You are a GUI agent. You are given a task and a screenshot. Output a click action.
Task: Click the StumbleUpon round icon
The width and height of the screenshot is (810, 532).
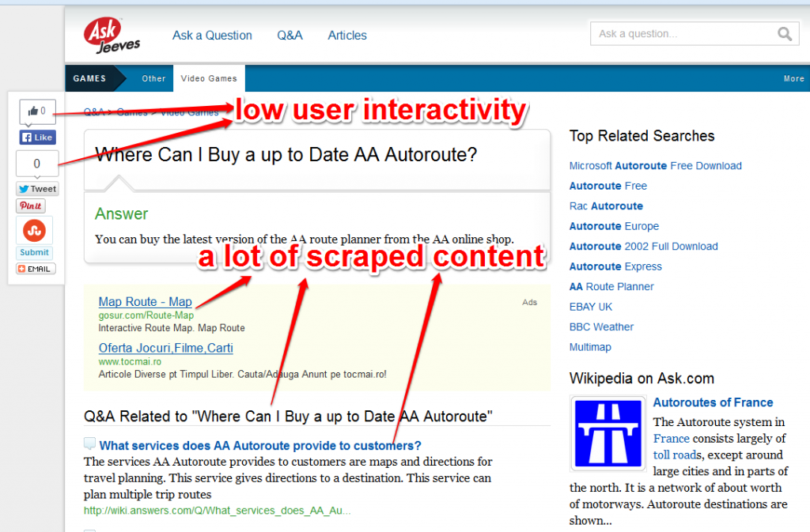pos(35,231)
